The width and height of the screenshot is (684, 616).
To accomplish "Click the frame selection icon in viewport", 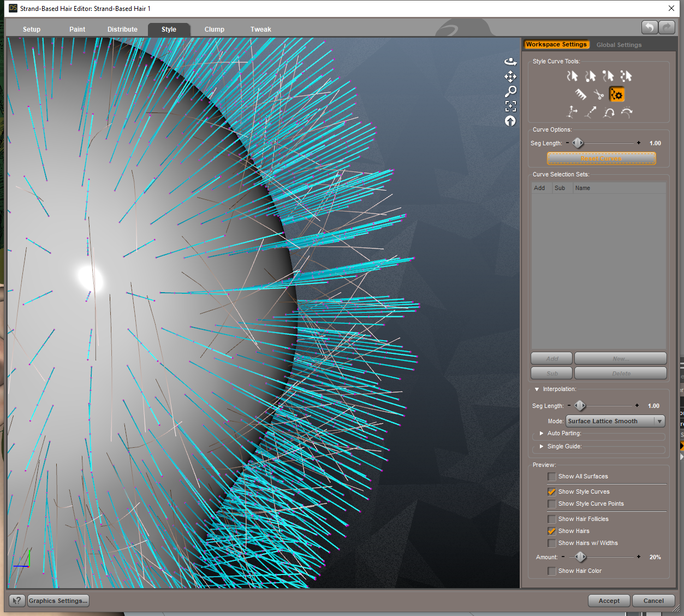I will [x=510, y=106].
